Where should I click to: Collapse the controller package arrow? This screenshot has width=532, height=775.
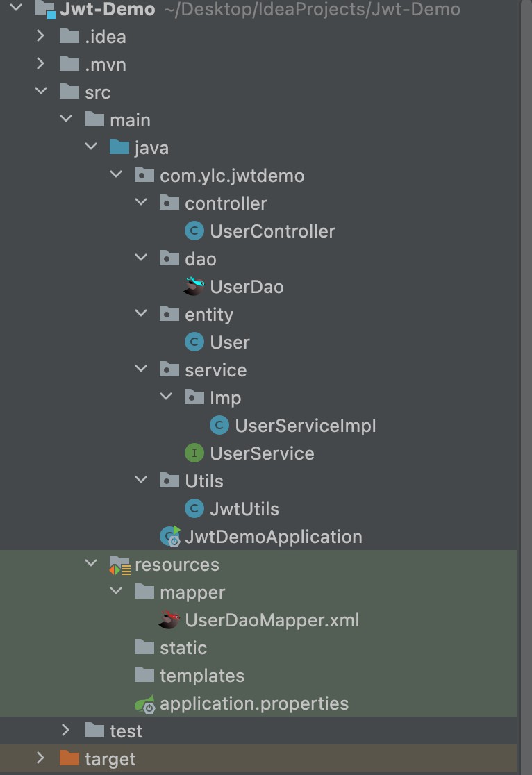click(x=141, y=203)
